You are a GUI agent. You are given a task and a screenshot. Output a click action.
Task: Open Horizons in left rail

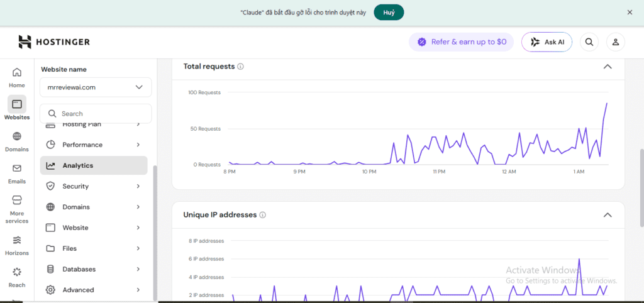pos(17,246)
